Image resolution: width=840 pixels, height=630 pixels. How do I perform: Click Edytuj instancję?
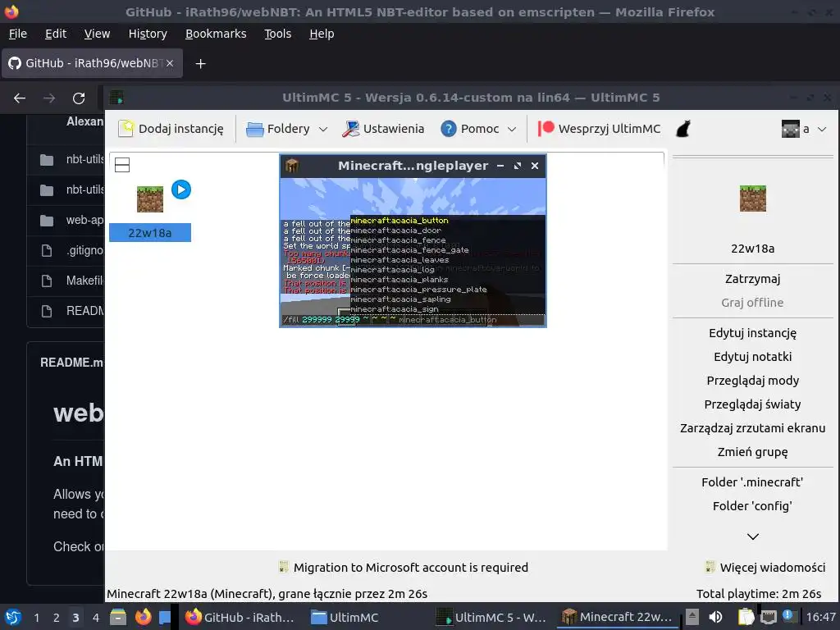pyautogui.click(x=753, y=333)
